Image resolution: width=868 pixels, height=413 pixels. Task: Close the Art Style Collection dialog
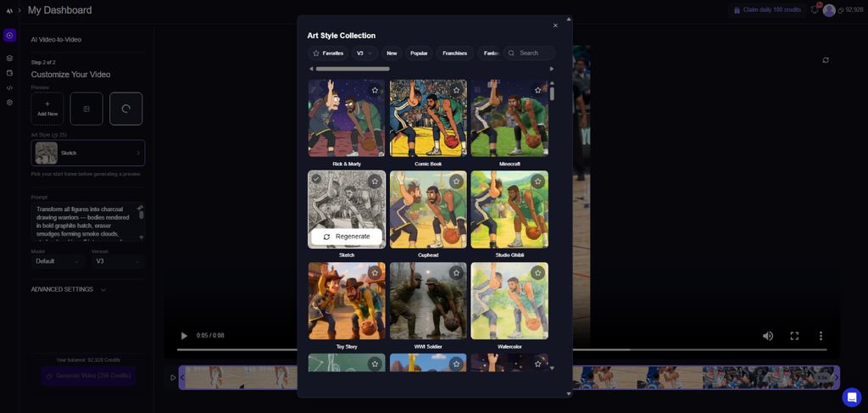click(x=555, y=25)
